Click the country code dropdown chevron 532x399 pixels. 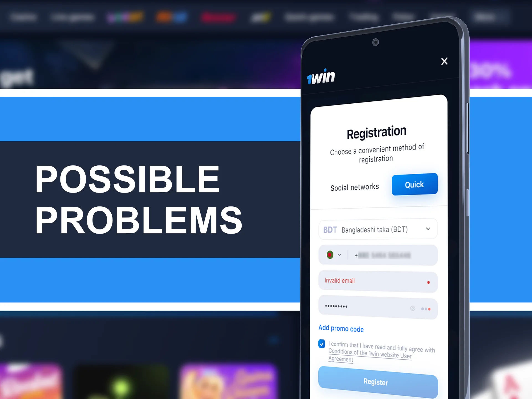click(x=339, y=255)
